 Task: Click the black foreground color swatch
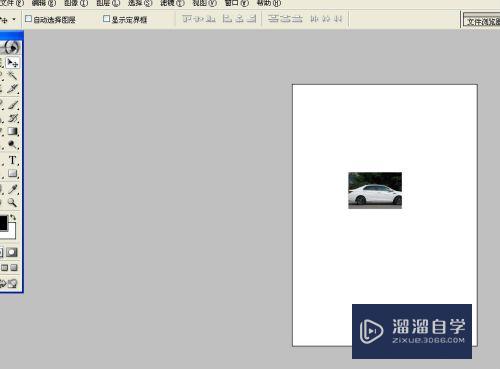tap(3, 223)
